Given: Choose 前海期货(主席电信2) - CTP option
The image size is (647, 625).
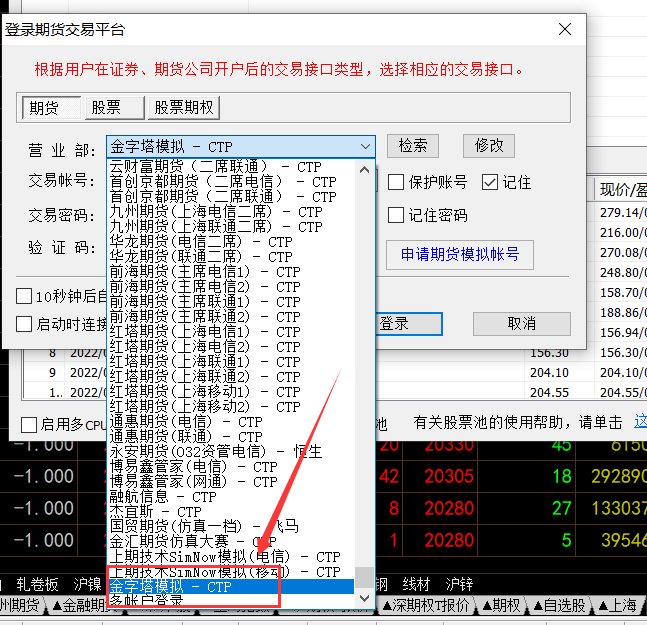Looking at the screenshot, I should click(230, 287).
